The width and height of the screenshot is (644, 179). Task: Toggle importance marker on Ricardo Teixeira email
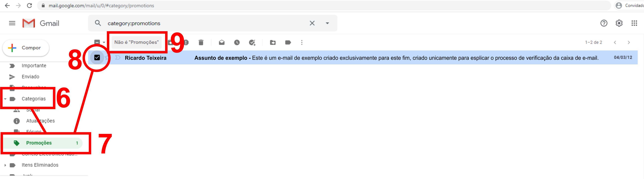[118, 58]
